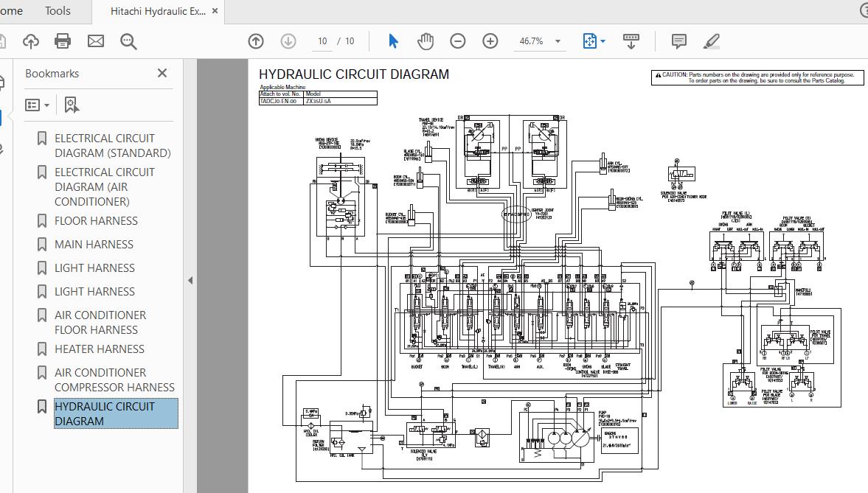Select the second LIGHT HARNESS bookmark

(94, 292)
